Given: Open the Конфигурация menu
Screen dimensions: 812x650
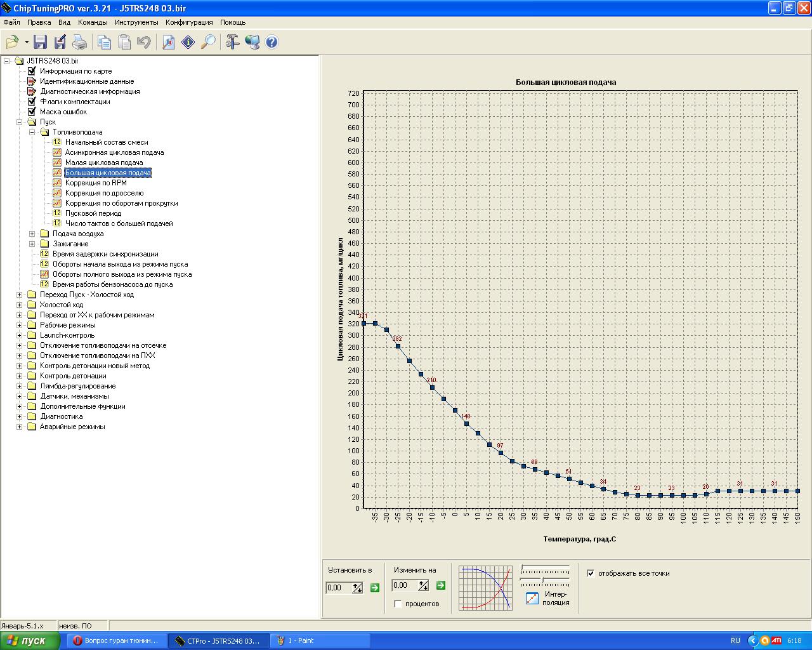Looking at the screenshot, I should 189,22.
